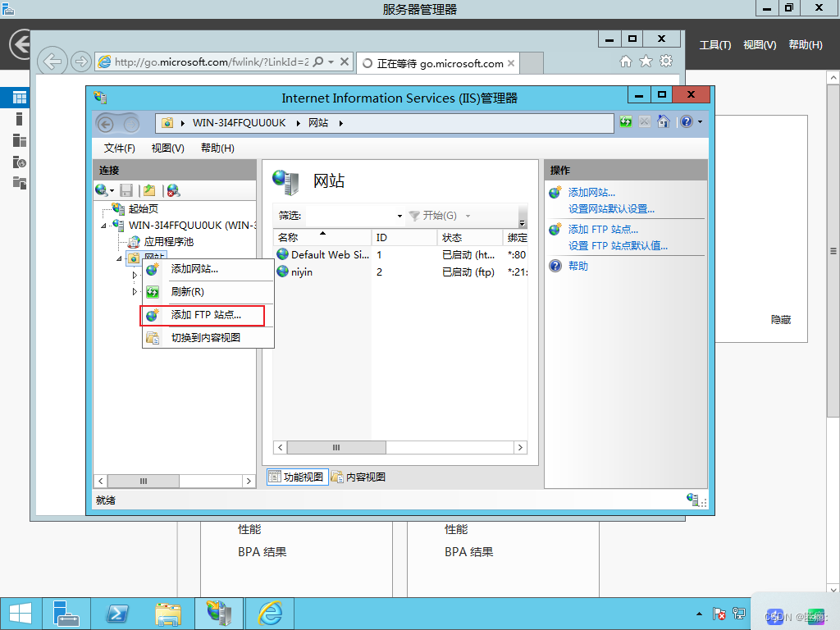Open File Explorer from the taskbar
The image size is (840, 630).
click(168, 614)
